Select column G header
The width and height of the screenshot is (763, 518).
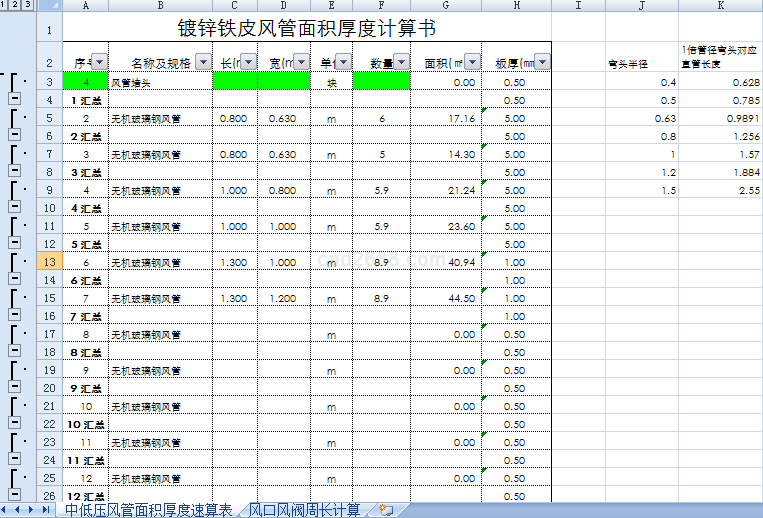pyautogui.click(x=445, y=5)
